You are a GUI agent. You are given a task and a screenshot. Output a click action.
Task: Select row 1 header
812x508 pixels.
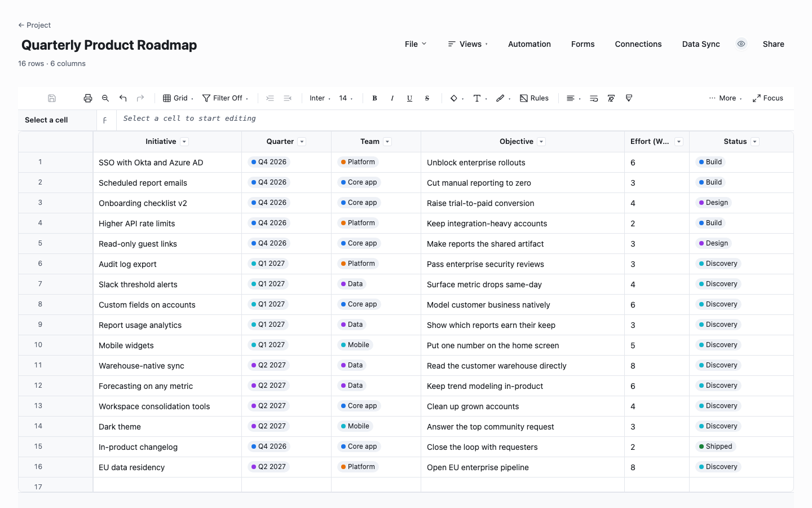click(x=55, y=162)
